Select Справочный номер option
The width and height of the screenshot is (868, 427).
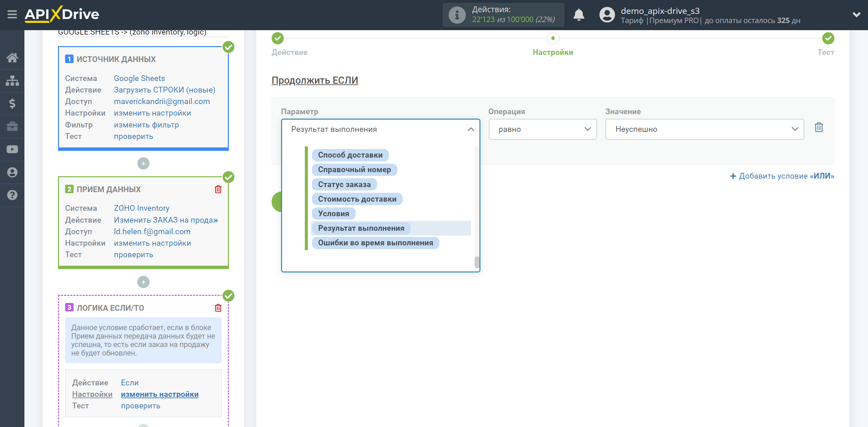pos(354,170)
